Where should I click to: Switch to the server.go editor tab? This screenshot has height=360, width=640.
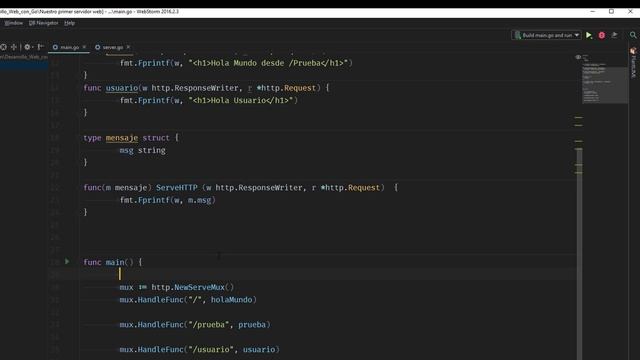tap(112, 47)
